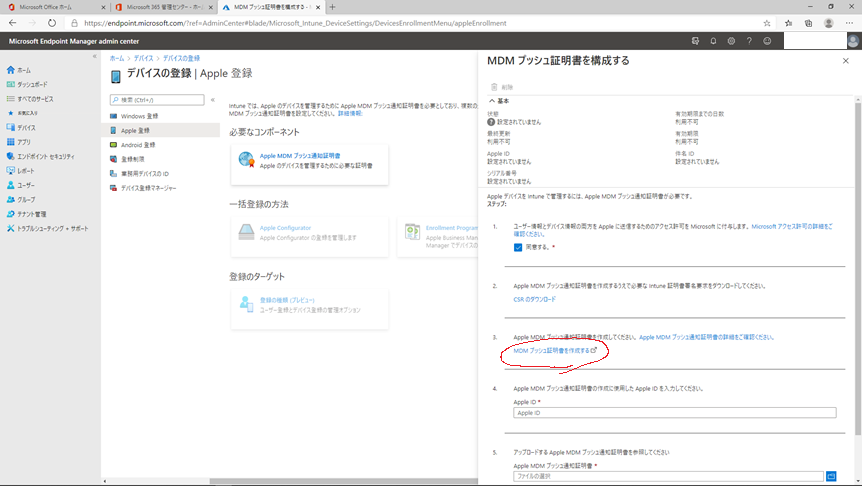Open favorites list icon in browser toolbar

[788, 23]
